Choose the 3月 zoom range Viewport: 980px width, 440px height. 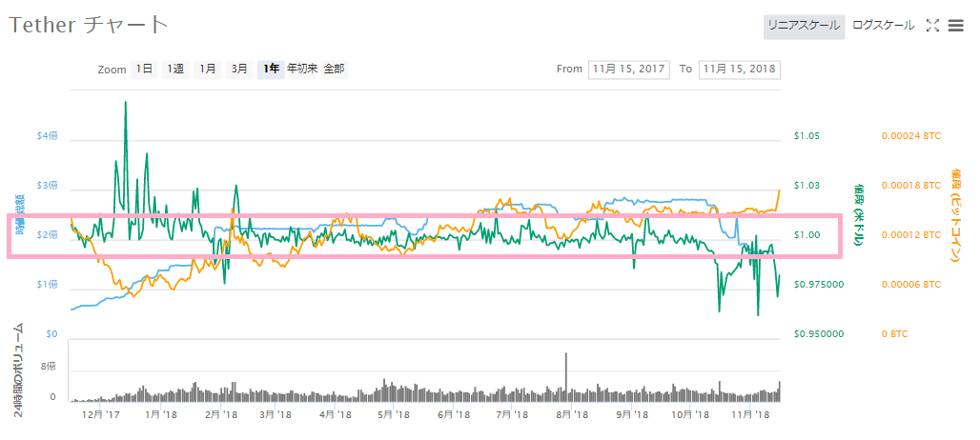[x=240, y=69]
